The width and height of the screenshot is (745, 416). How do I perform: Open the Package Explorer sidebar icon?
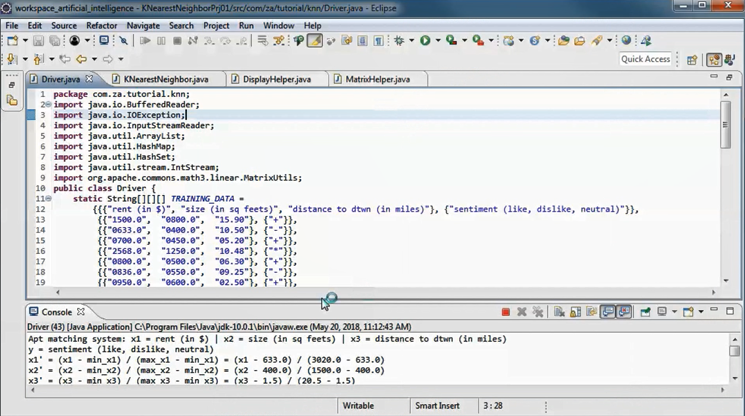[x=12, y=101]
